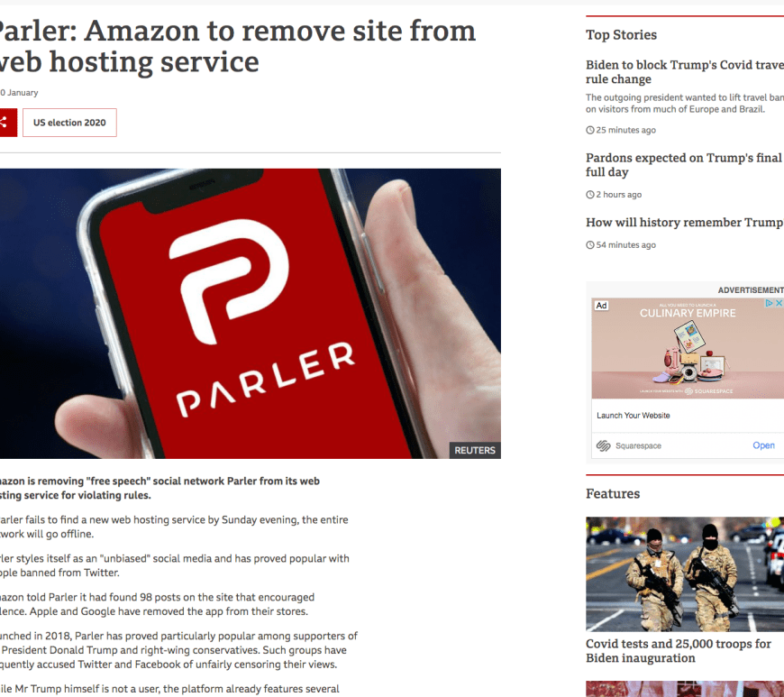
Task: Open Biden to block Trump's Covid travel story
Action: tap(685, 72)
